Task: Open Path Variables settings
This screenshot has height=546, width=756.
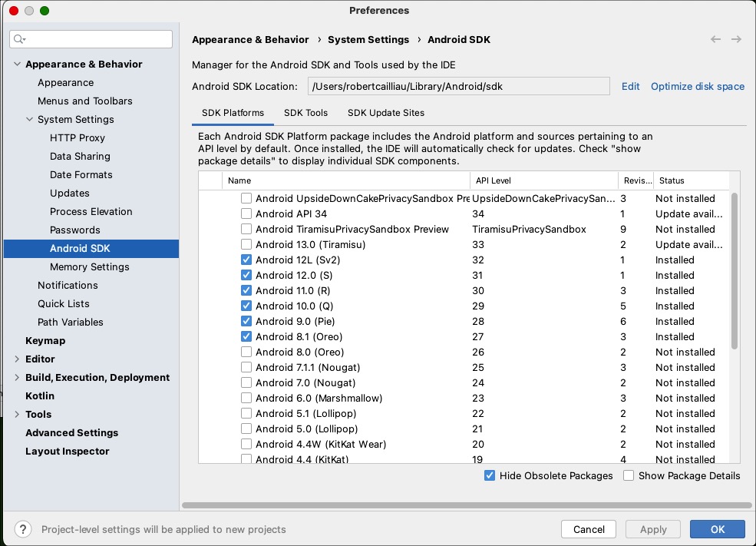Action: [71, 322]
